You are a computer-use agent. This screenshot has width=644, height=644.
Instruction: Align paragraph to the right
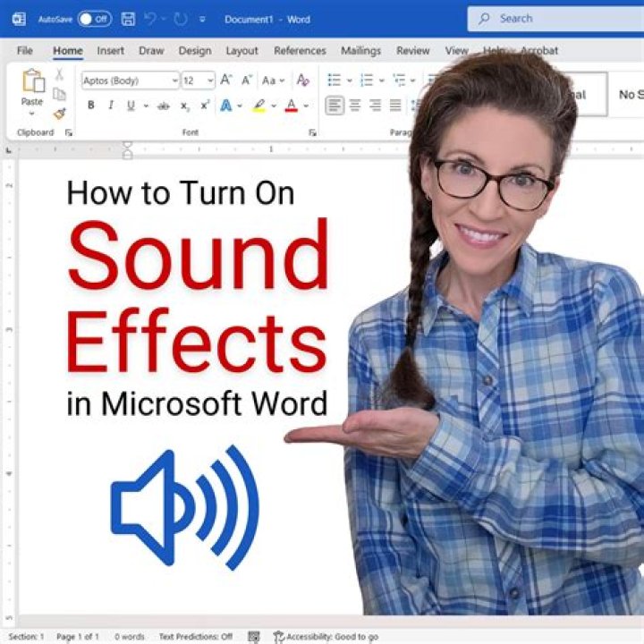tap(375, 106)
